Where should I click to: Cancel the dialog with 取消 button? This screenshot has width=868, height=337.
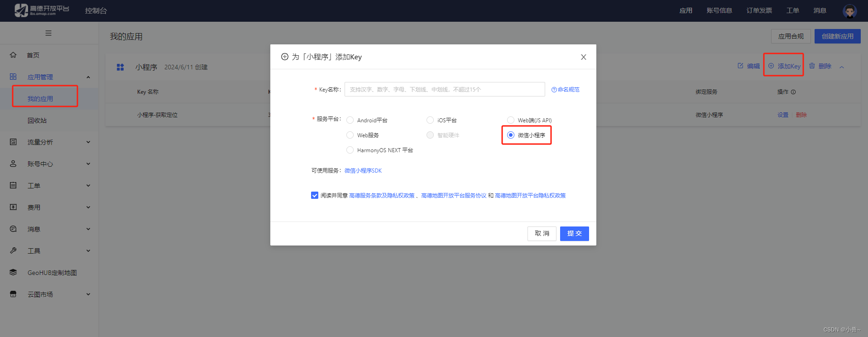542,234
